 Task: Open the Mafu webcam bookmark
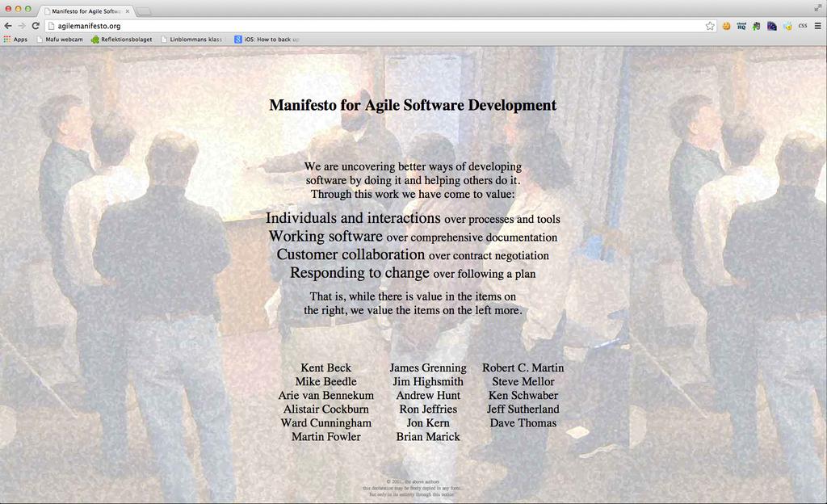60,39
